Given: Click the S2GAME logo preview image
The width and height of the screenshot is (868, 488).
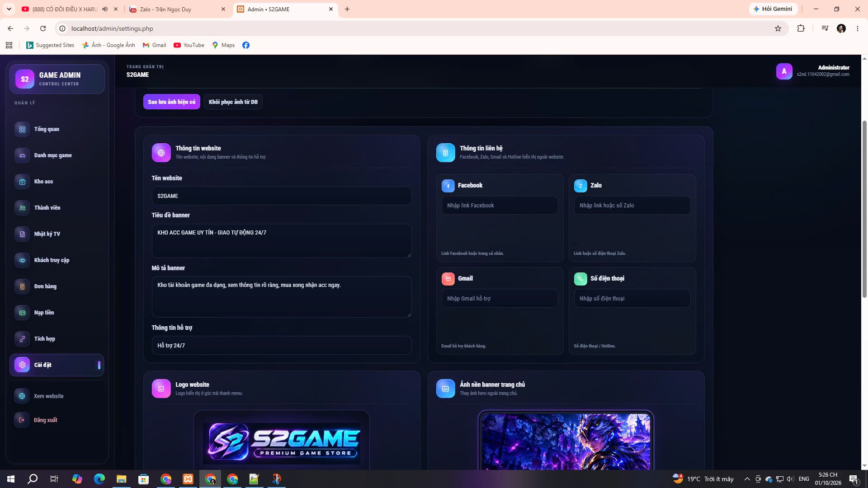Looking at the screenshot, I should (282, 443).
